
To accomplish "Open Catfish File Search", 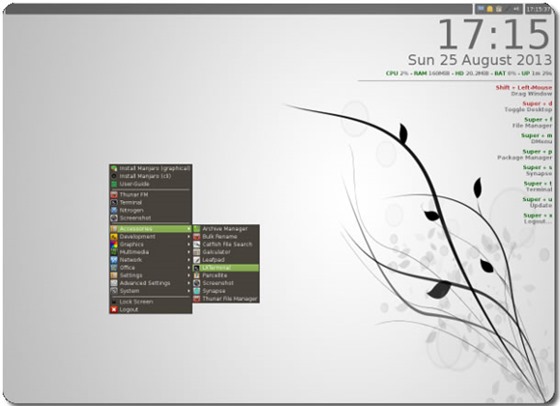I will (226, 244).
